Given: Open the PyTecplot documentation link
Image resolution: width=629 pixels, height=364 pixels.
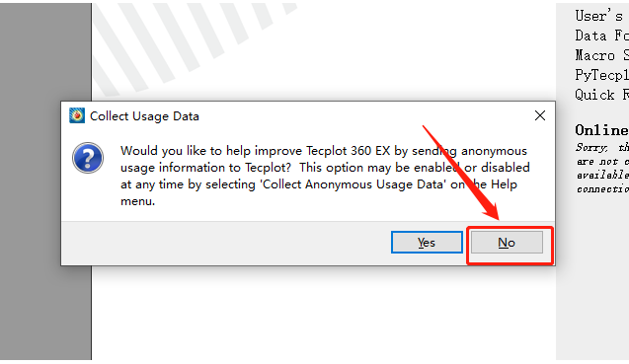Looking at the screenshot, I should click(601, 75).
